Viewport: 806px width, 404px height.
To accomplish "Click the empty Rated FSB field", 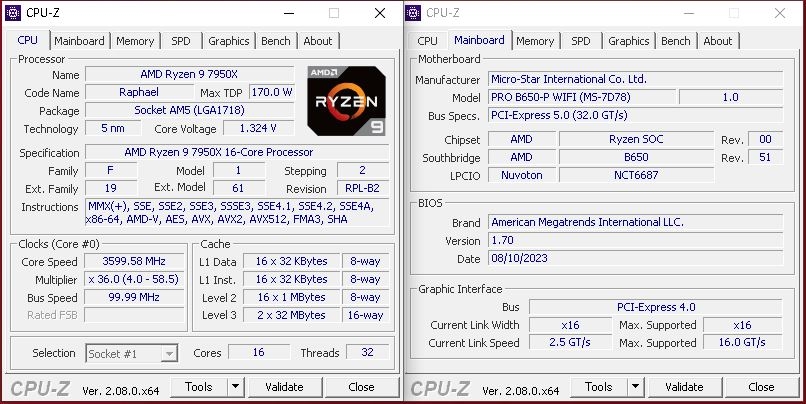I will tap(134, 315).
